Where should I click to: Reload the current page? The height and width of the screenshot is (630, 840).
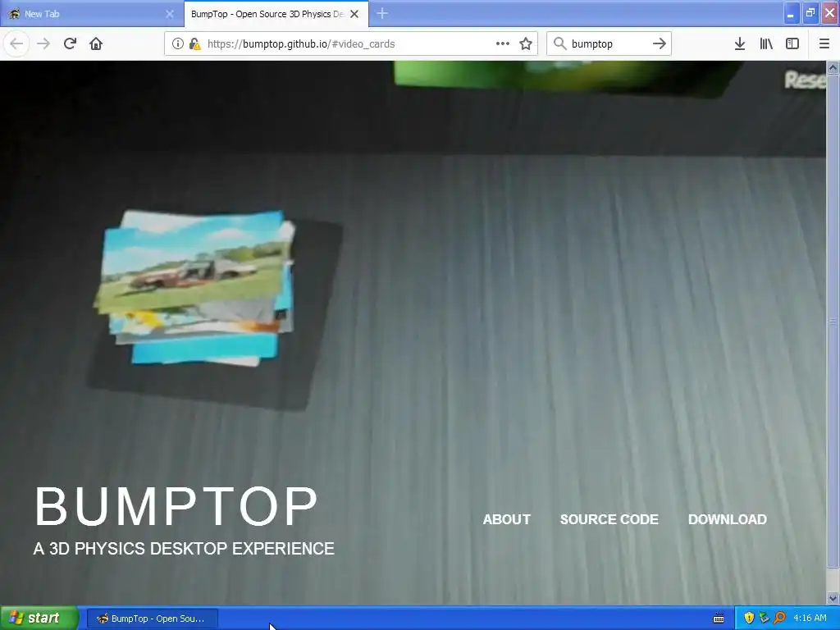pyautogui.click(x=70, y=43)
